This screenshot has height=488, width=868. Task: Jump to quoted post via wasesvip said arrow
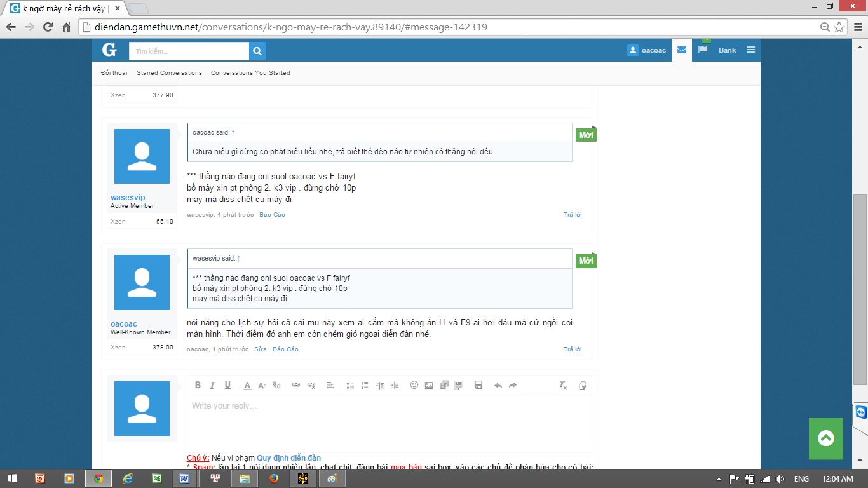pos(238,259)
